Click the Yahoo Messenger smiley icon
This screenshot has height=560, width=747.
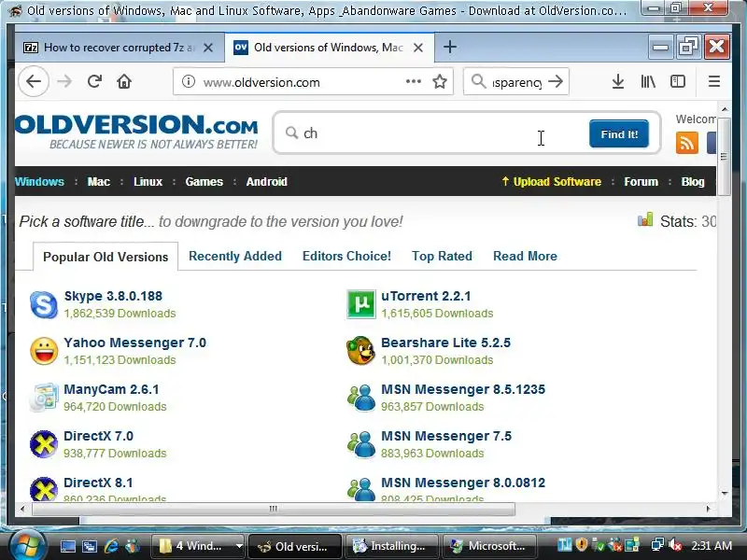click(44, 352)
